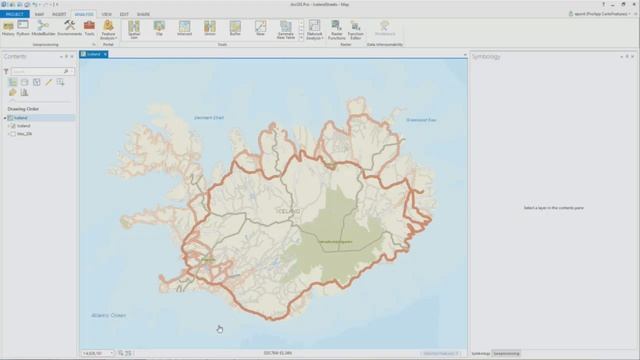
Task: List layers by labeling
Action: (x=13, y=93)
